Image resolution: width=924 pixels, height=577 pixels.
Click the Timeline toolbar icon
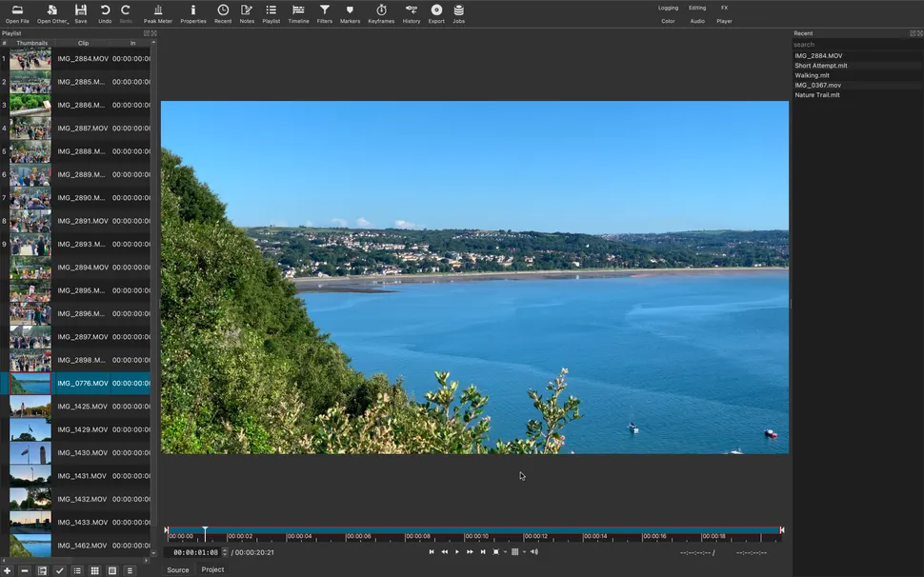pyautogui.click(x=298, y=13)
